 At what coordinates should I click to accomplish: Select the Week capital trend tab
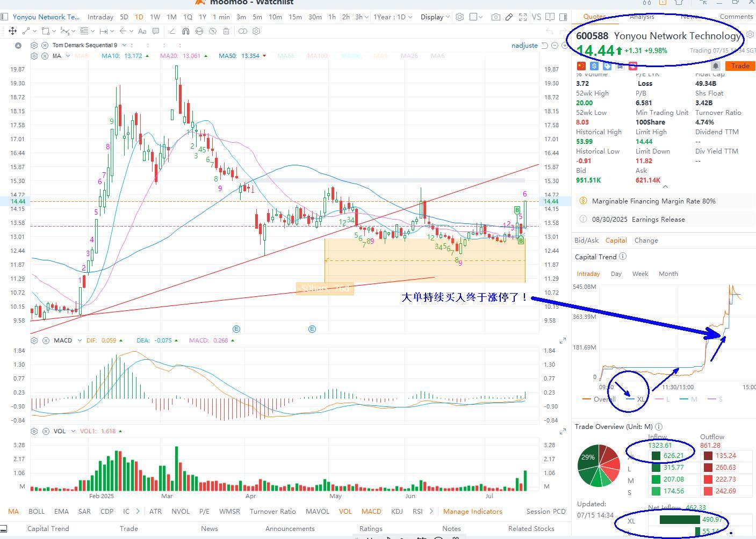coord(640,274)
